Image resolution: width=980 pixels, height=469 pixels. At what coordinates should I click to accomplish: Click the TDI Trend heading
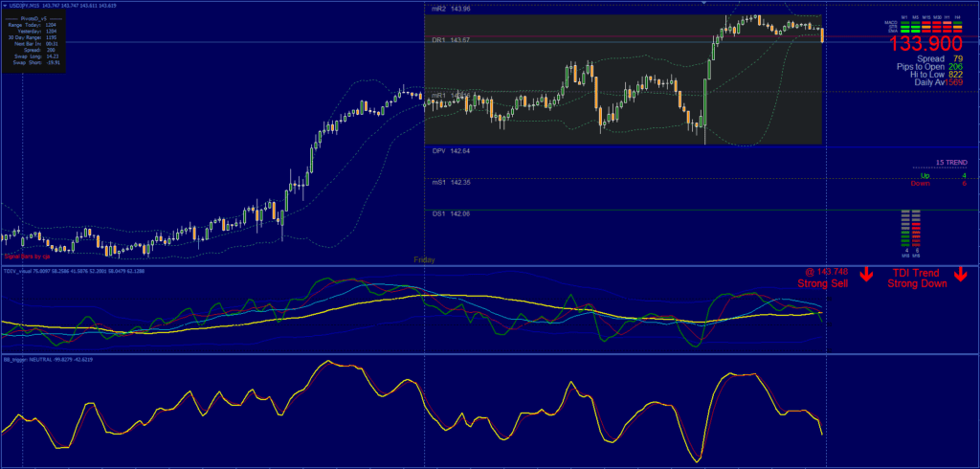pos(917,272)
